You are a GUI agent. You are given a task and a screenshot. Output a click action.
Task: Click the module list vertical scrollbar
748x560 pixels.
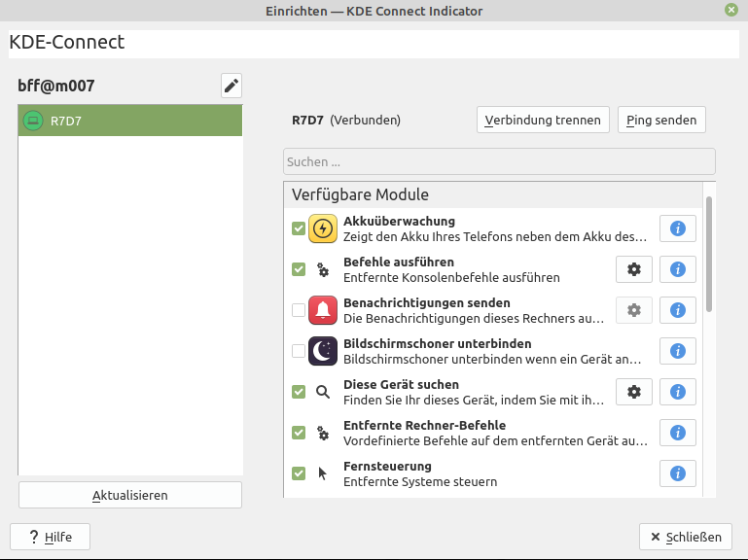click(x=709, y=255)
